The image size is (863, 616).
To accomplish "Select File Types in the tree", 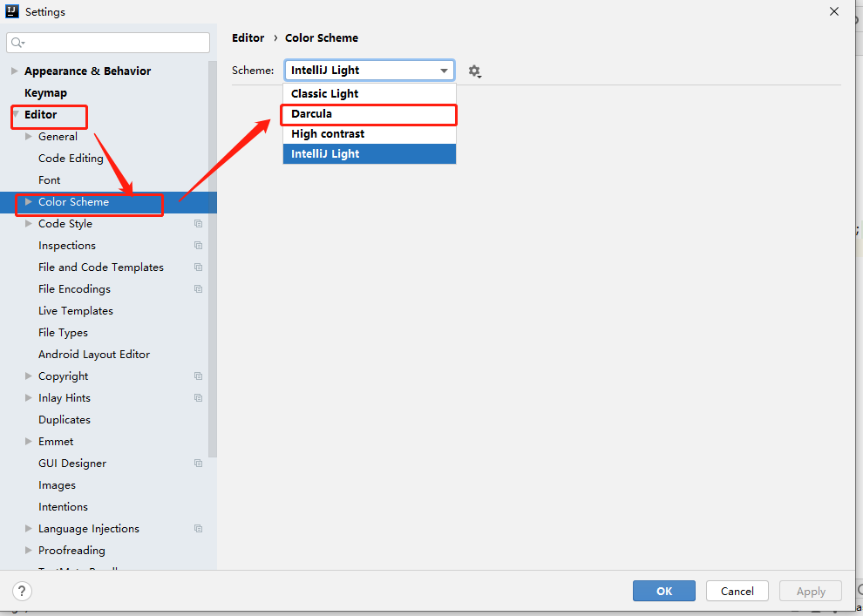I will [64, 333].
